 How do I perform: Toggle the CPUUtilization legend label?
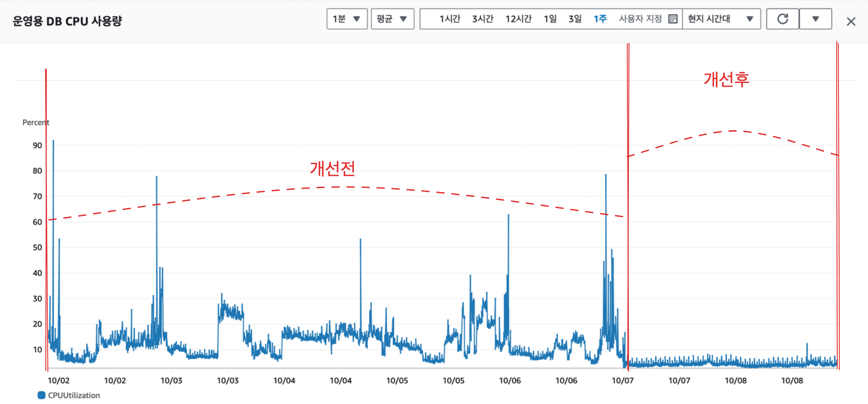[74, 395]
